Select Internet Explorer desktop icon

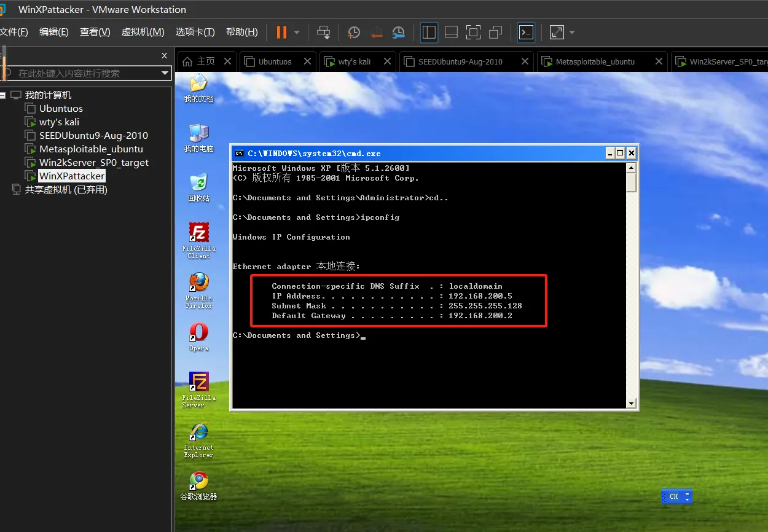198,440
